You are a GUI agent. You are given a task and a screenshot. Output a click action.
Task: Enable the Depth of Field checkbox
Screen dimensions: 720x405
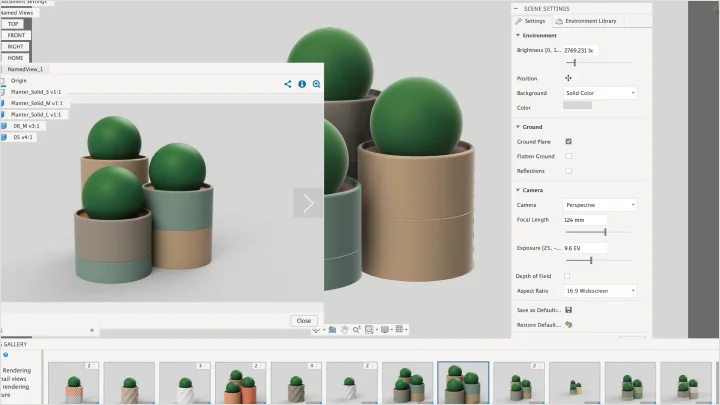(567, 276)
